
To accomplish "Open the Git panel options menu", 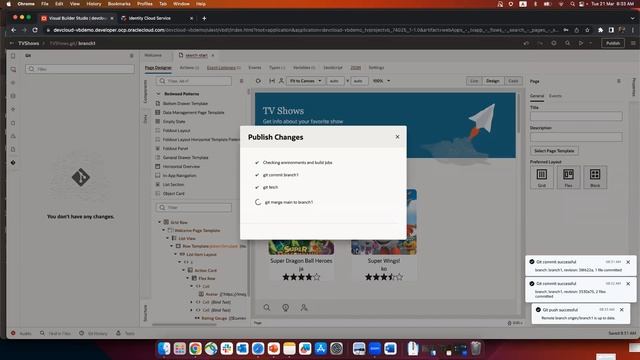I will click(x=131, y=56).
